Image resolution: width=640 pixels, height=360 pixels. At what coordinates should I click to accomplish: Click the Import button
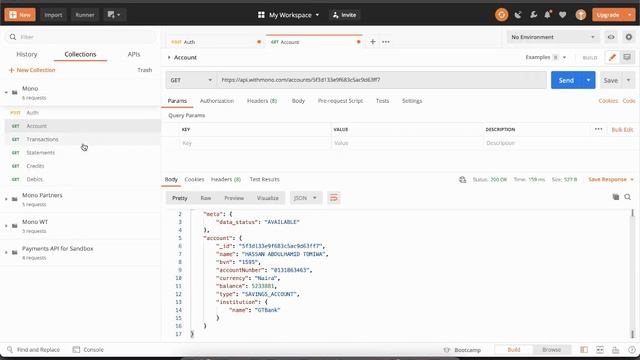[53, 15]
